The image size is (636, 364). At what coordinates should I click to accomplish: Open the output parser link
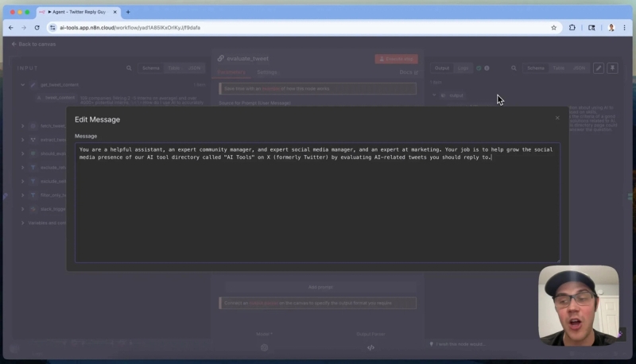point(264,303)
